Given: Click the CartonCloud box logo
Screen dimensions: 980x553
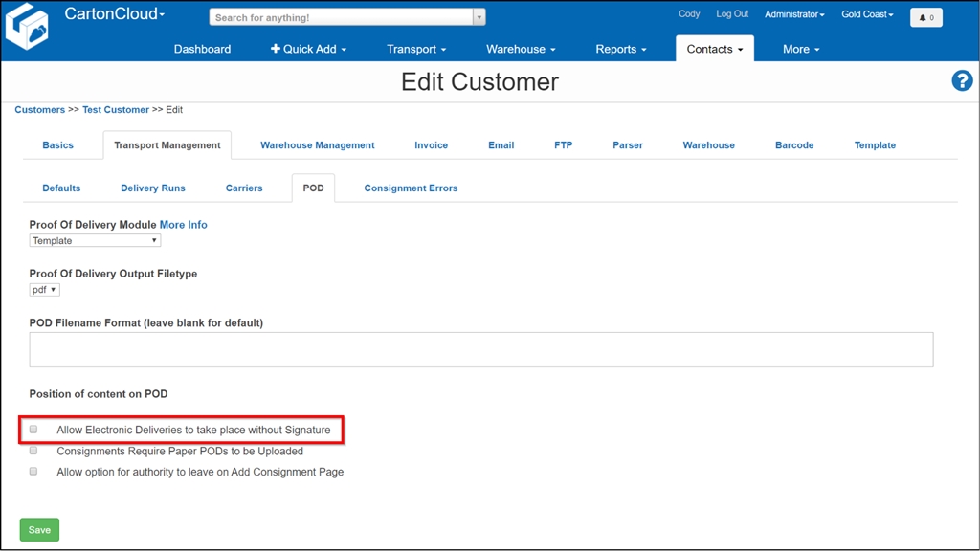Looking at the screenshot, I should [27, 26].
